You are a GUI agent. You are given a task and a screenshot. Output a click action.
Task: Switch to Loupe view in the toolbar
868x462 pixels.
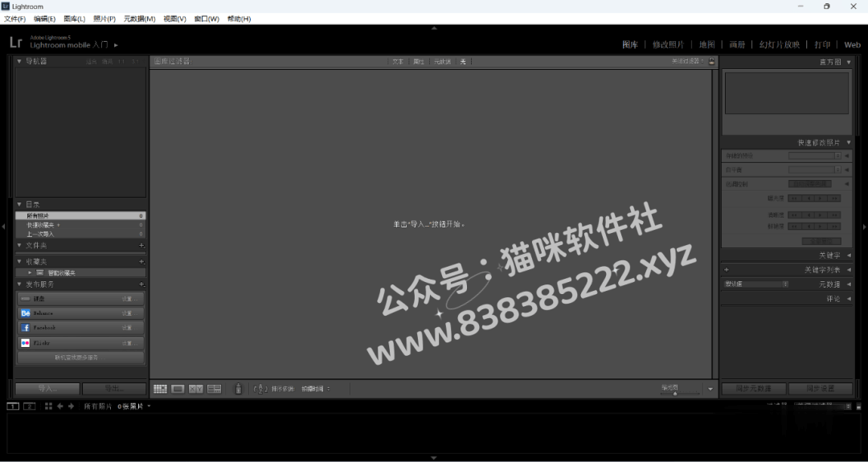(x=178, y=389)
